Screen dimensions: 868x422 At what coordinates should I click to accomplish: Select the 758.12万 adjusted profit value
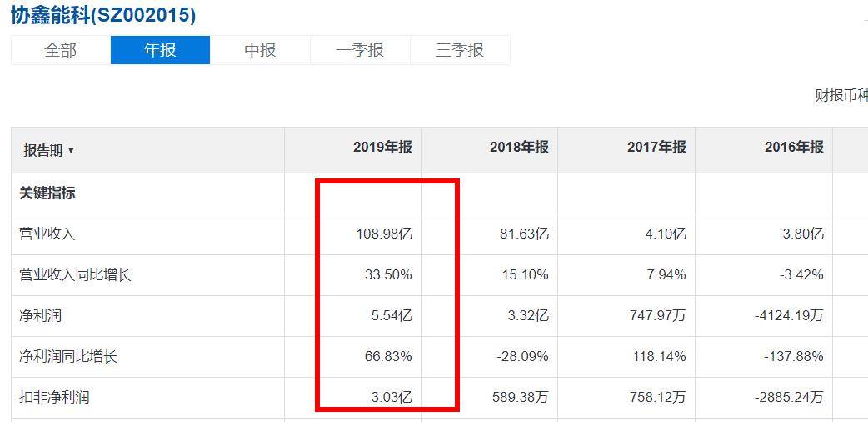[659, 397]
